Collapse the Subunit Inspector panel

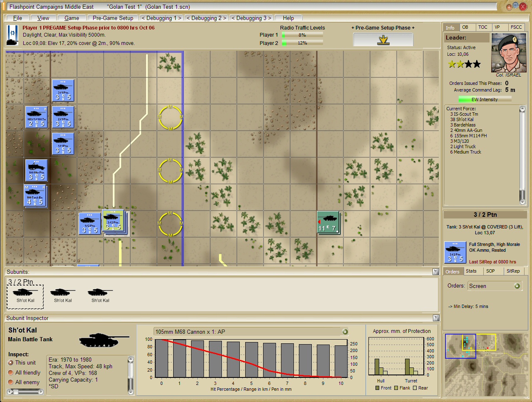pyautogui.click(x=436, y=318)
